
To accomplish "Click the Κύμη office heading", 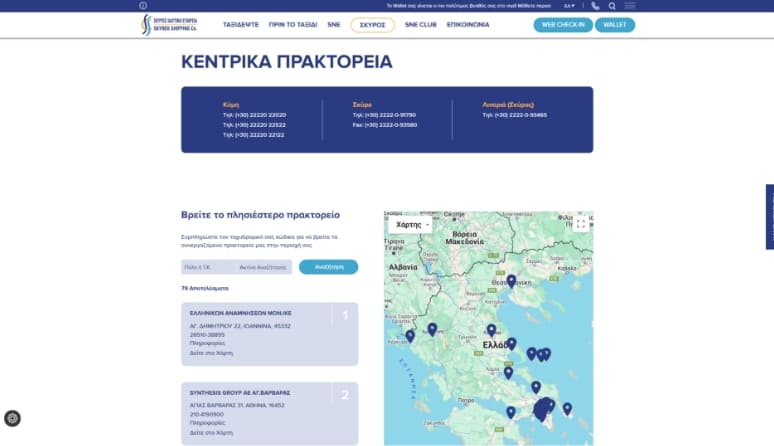I will [x=231, y=105].
